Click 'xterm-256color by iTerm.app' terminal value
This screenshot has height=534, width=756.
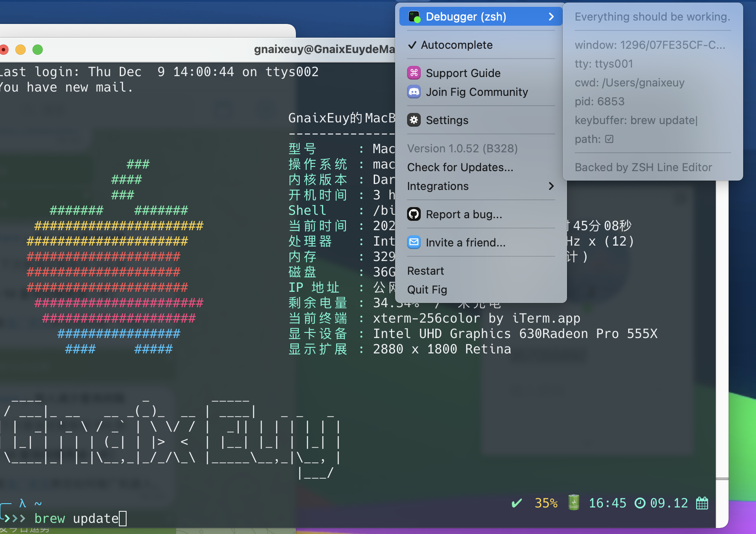[477, 318]
